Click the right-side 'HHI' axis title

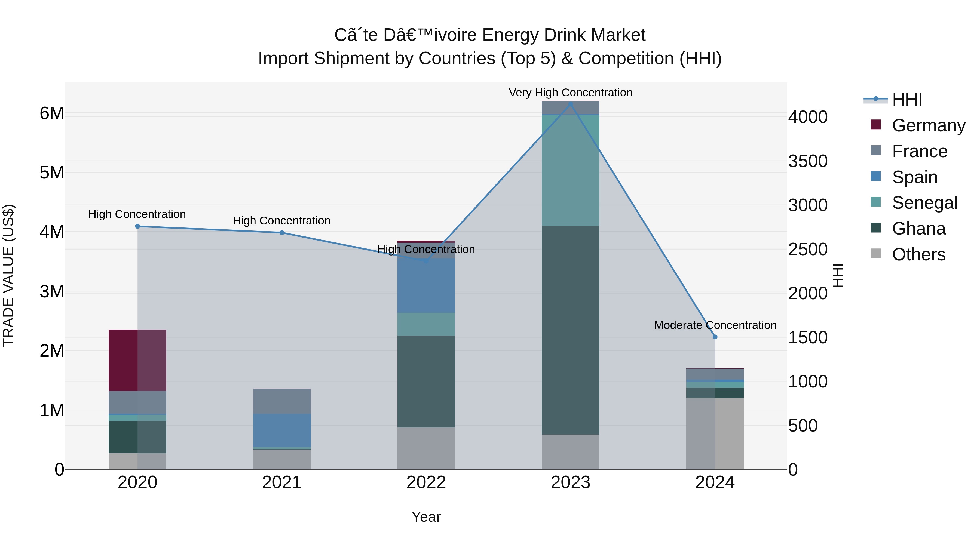(x=838, y=275)
